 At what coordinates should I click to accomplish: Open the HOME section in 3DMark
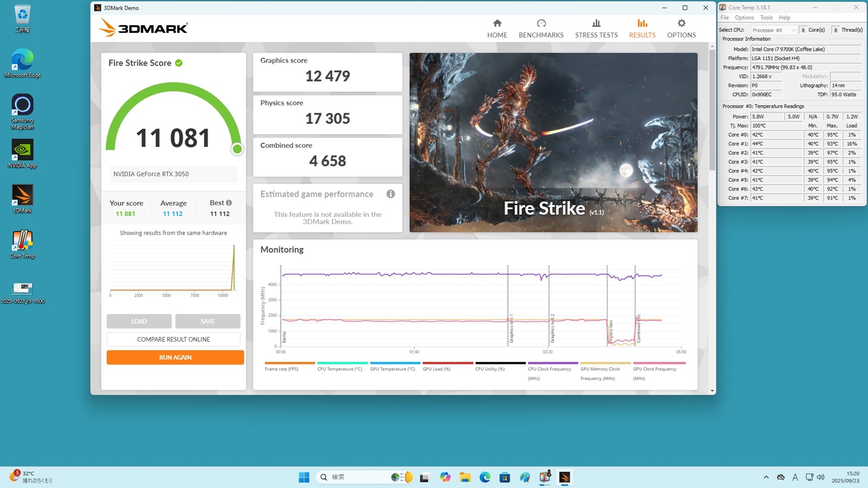[x=497, y=28]
